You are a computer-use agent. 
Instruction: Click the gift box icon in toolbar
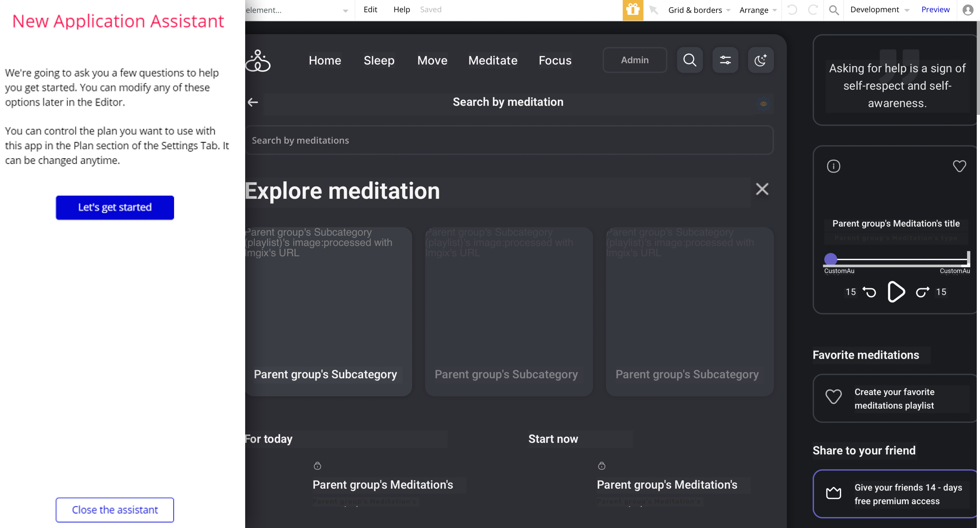click(x=633, y=10)
